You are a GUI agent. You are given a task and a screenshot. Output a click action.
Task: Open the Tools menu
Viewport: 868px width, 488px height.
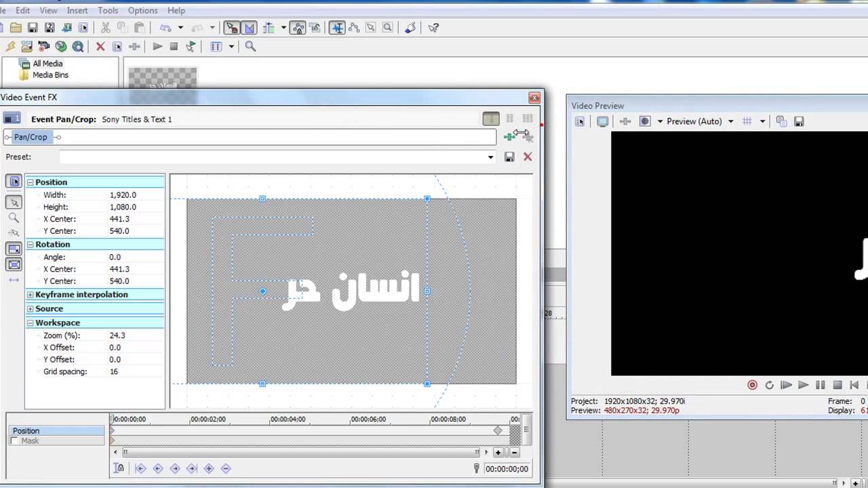(108, 10)
